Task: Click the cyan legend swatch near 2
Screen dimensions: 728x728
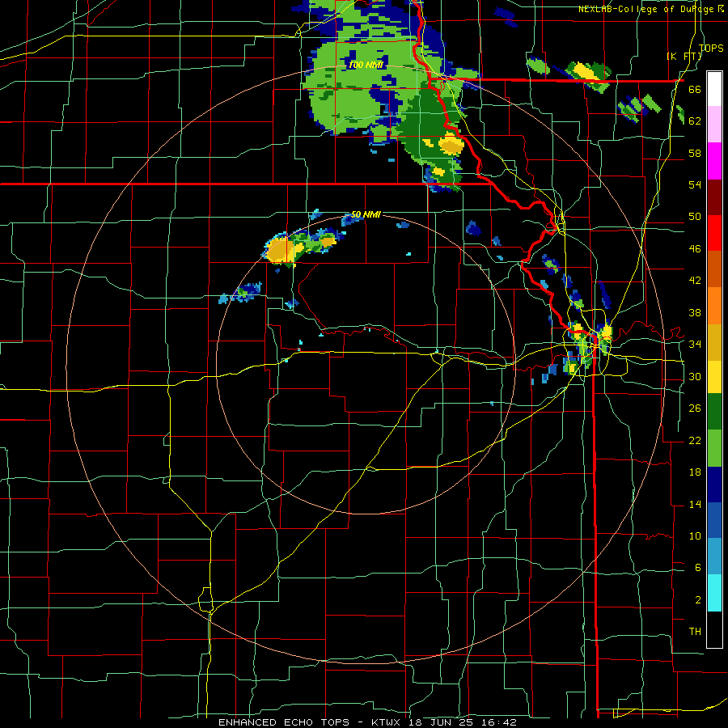Action: [x=714, y=593]
